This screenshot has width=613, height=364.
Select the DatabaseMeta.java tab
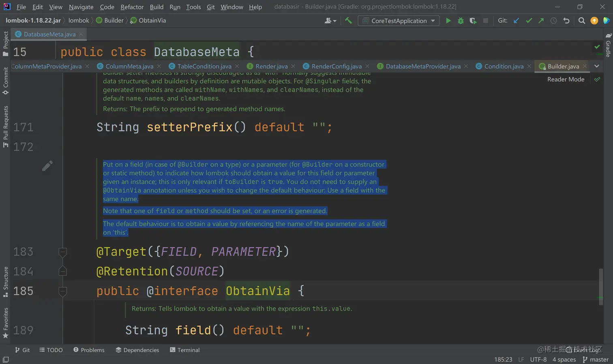point(49,34)
